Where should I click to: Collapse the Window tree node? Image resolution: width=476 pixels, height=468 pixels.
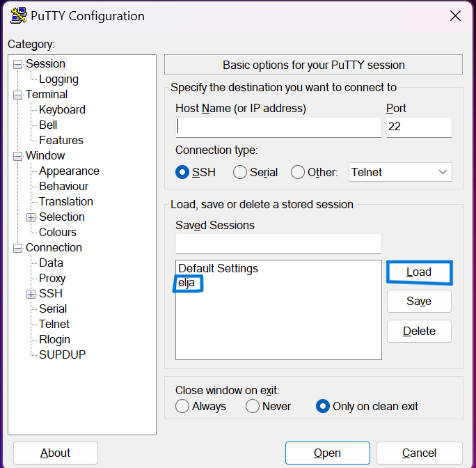(x=17, y=156)
